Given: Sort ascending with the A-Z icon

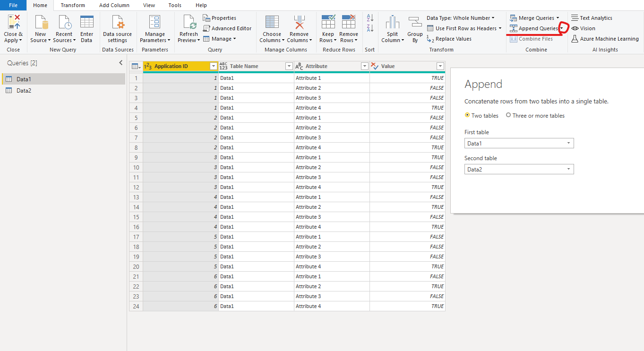Looking at the screenshot, I should coord(370,17).
